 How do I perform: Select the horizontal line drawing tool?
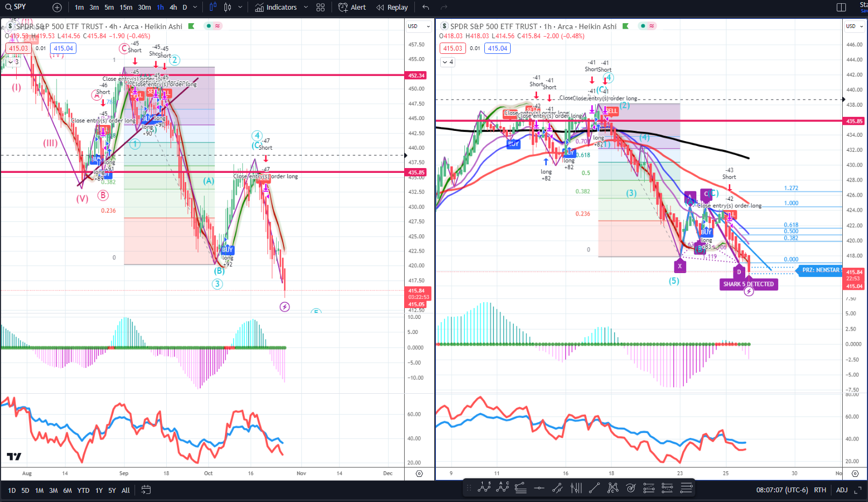(x=539, y=488)
